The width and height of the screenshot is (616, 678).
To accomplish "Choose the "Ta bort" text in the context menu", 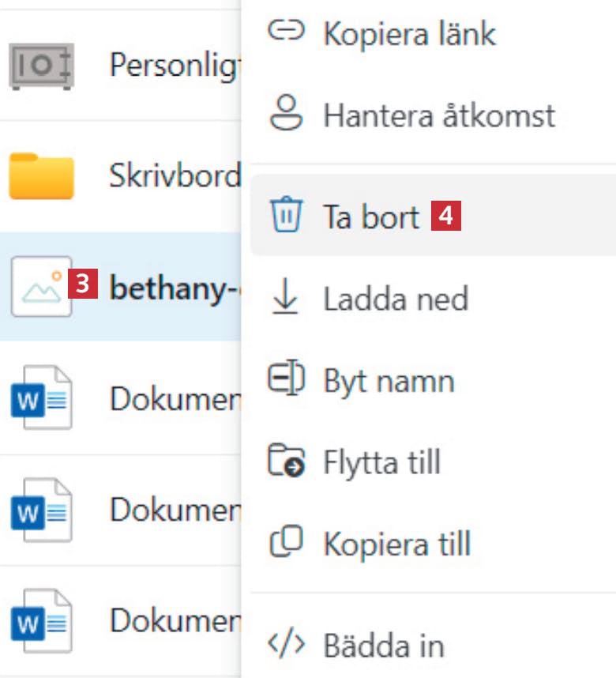I will 371,217.
